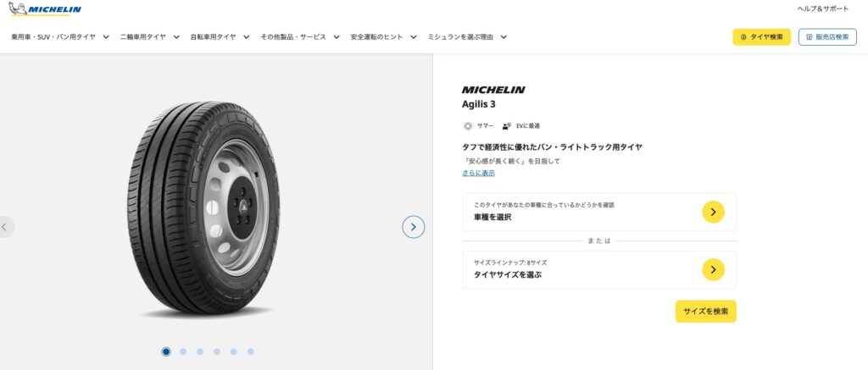Select the last carousel dot indicator
This screenshot has width=868, height=370.
click(251, 351)
